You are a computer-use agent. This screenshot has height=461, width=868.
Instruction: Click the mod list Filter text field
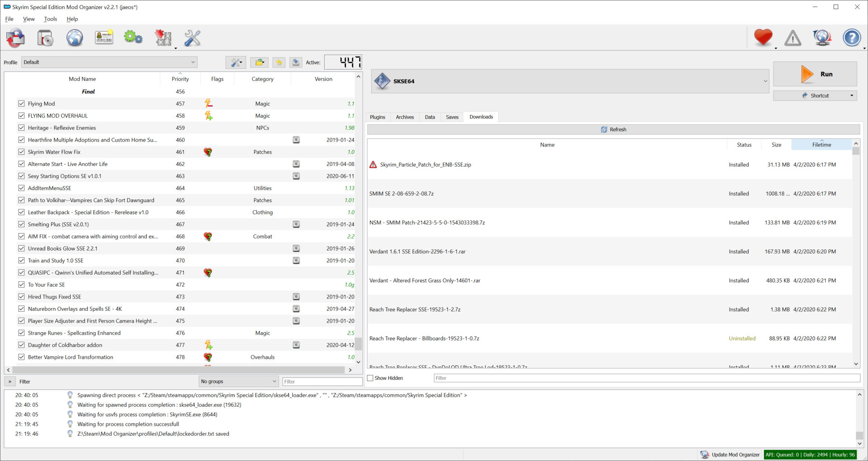322,381
